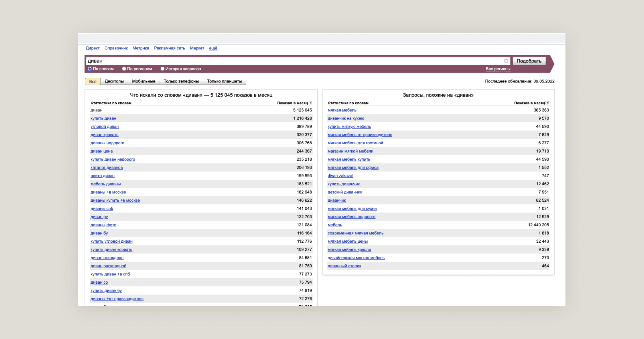The height and width of the screenshot is (339, 644).
Task: Clear the search field with the X icon
Action: [x=506, y=61]
